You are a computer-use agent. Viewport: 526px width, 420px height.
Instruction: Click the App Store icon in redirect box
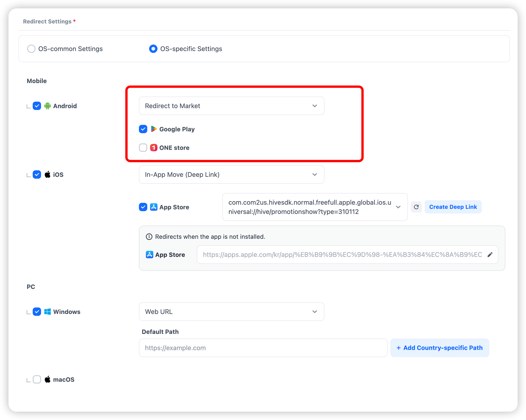click(150, 255)
